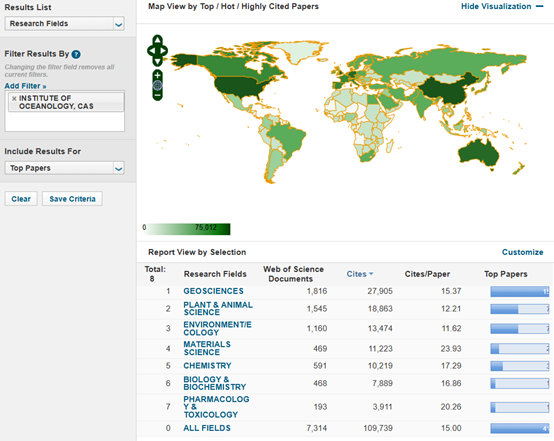This screenshot has height=441, width=554.
Task: Zoom out on the world map
Action: (158, 95)
